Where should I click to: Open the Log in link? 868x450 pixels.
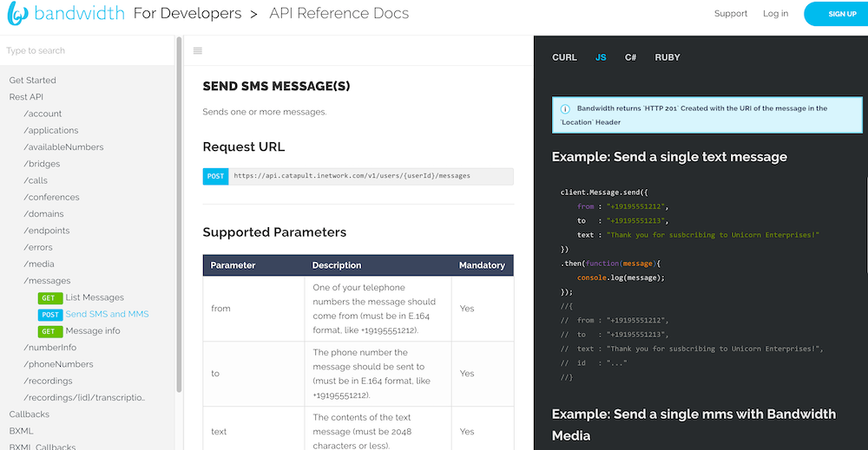click(x=775, y=14)
